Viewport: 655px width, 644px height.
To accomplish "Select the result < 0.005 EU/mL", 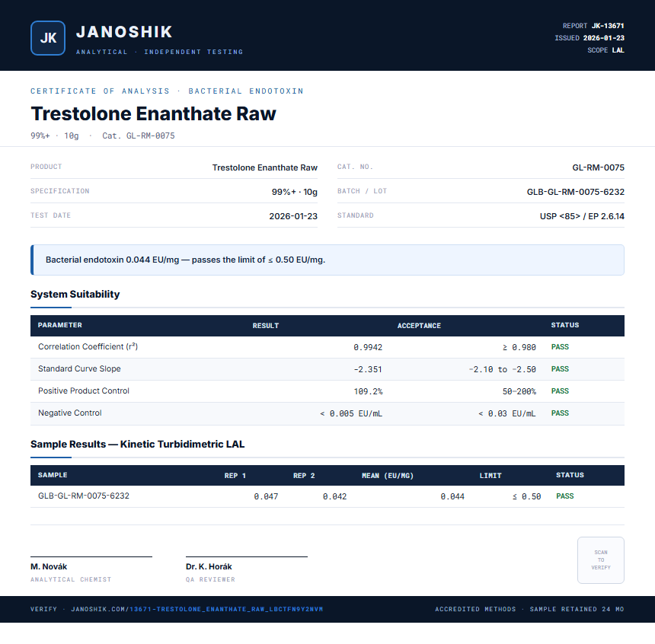I will 351,413.
